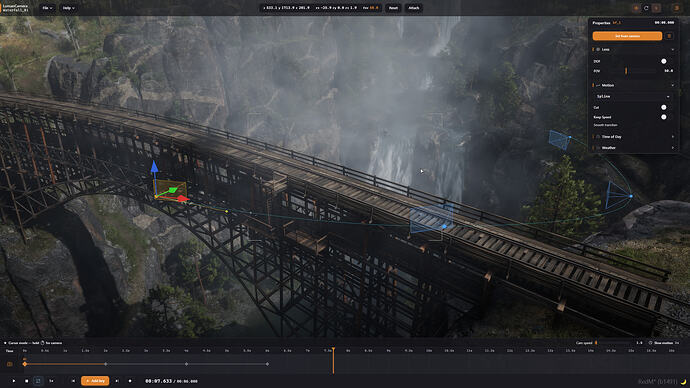This screenshot has height=388, width=690.
Task: Click the Weather section icon
Action: pos(598,148)
